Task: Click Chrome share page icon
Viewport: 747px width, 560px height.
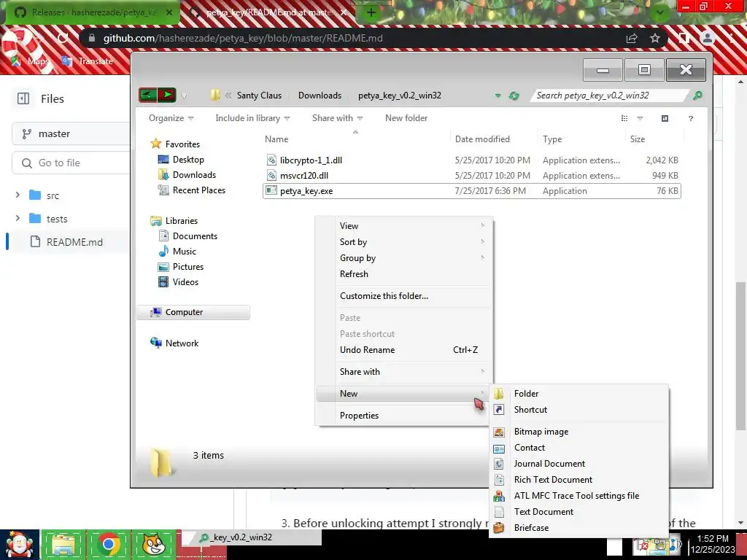Action: (632, 38)
